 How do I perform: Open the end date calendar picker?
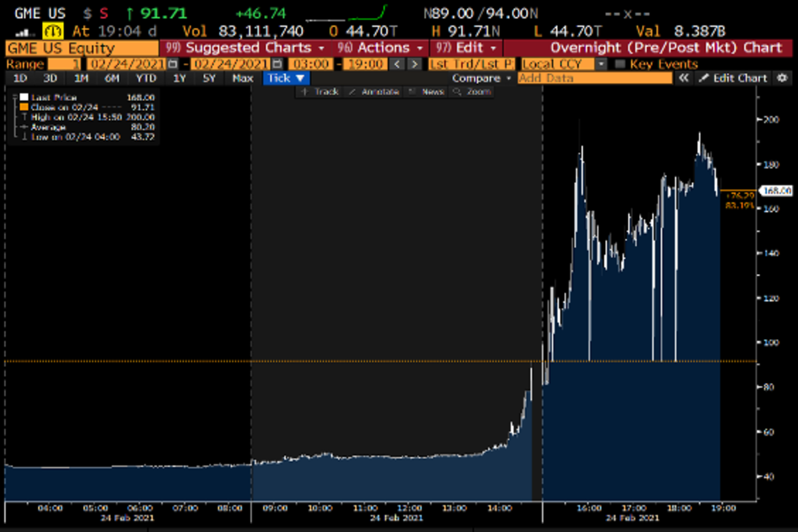(x=277, y=65)
